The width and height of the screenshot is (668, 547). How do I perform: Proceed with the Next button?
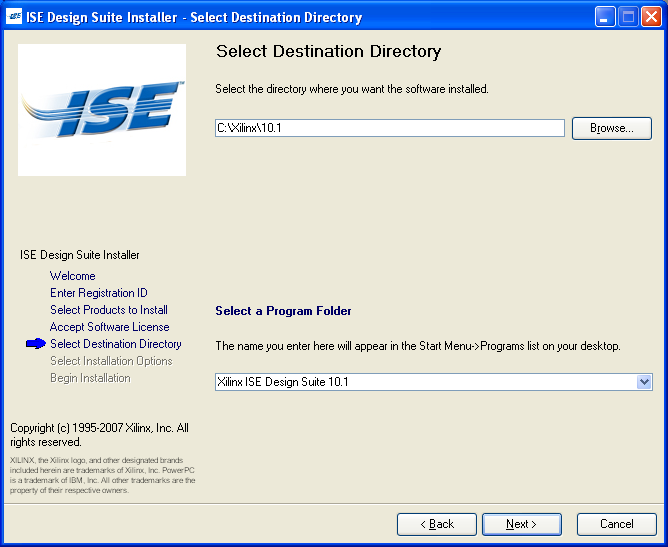tap(521, 524)
